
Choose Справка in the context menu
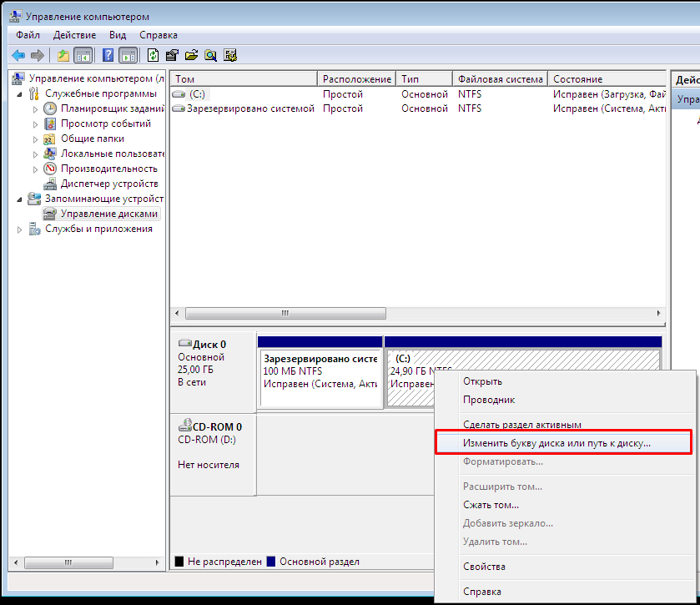point(565,592)
